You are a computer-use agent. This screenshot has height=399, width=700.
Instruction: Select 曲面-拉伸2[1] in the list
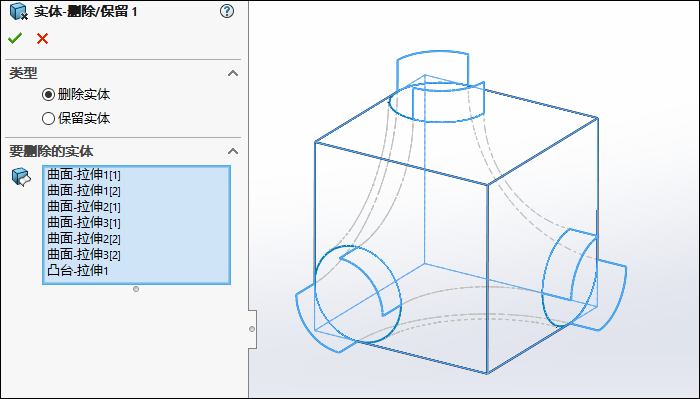84,207
